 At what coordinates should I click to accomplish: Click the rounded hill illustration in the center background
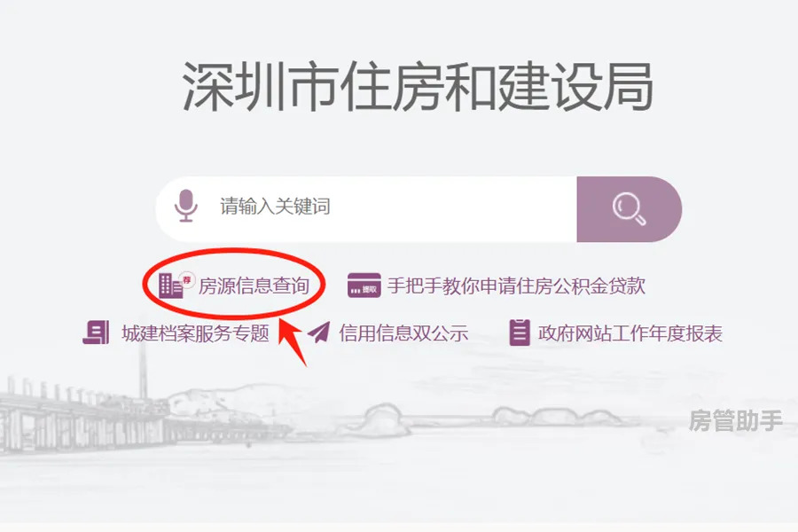381,419
